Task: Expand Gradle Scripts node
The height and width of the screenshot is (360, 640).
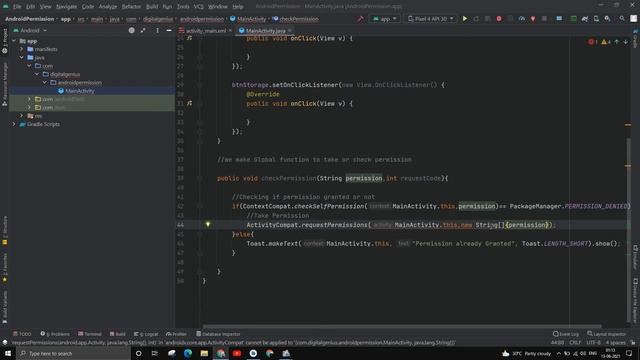Action: [x=14, y=124]
